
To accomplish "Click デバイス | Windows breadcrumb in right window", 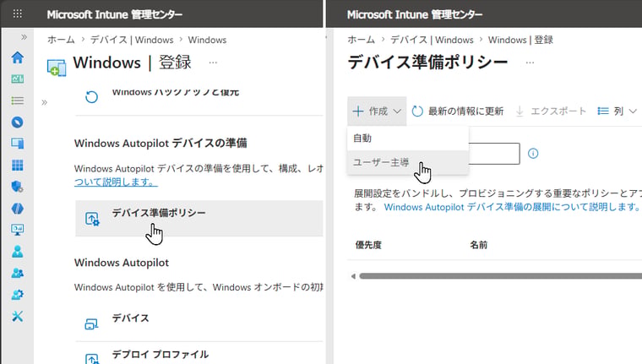I will 432,40.
